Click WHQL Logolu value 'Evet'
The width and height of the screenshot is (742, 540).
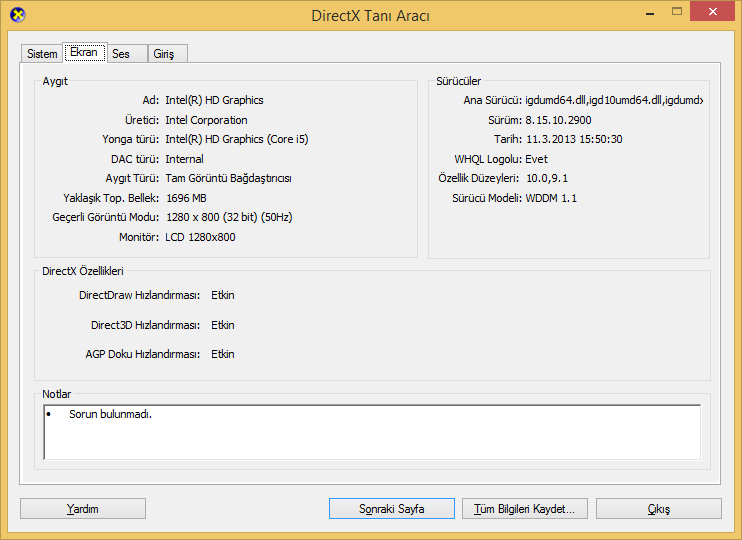coord(536,159)
